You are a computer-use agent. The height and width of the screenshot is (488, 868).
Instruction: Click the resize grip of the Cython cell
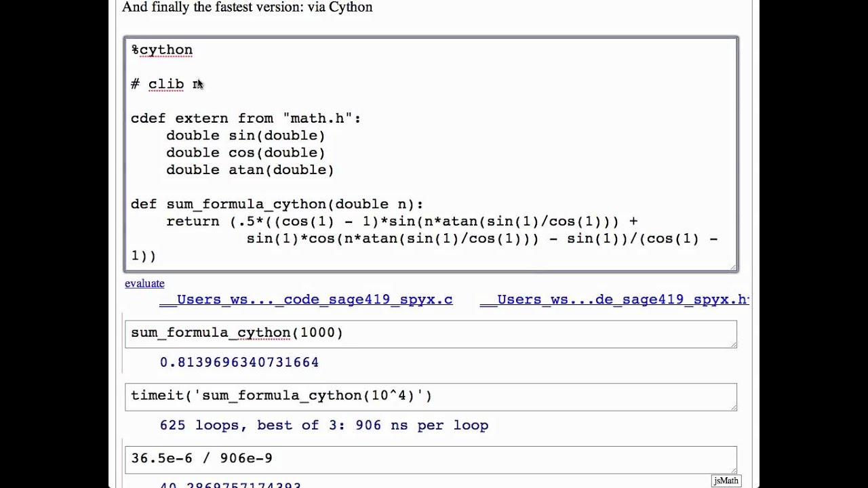pos(732,266)
